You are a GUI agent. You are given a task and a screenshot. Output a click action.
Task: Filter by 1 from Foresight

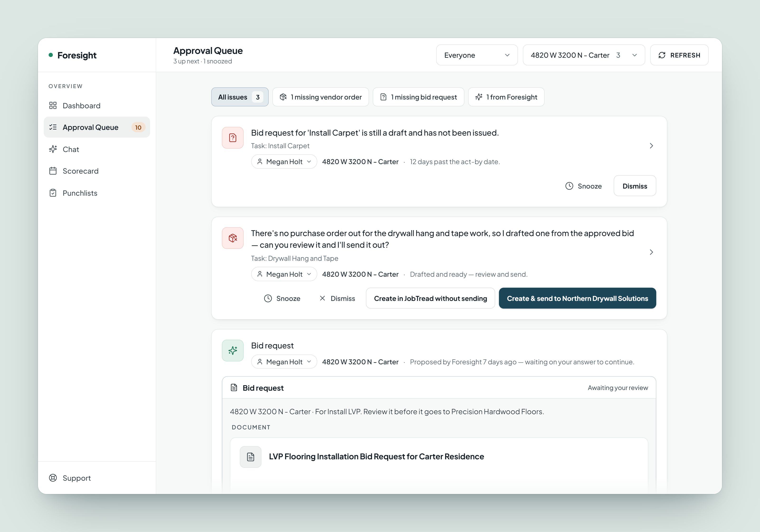[x=506, y=97]
